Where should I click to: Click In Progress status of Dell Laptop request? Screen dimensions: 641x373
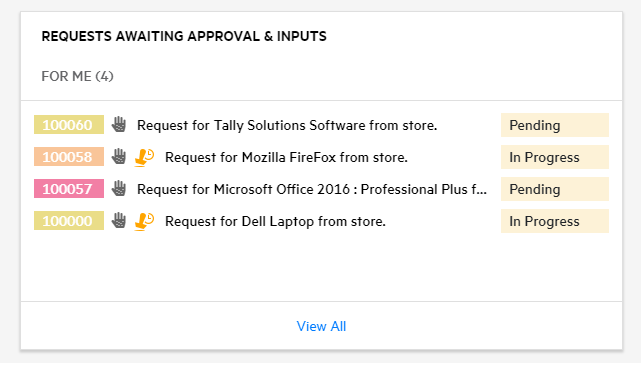[x=555, y=221]
